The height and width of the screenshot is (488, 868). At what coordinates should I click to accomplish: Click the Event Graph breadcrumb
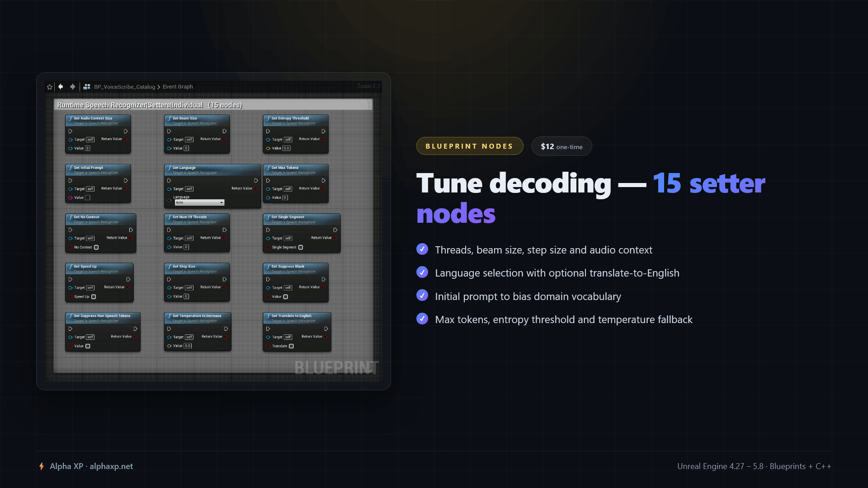(178, 87)
